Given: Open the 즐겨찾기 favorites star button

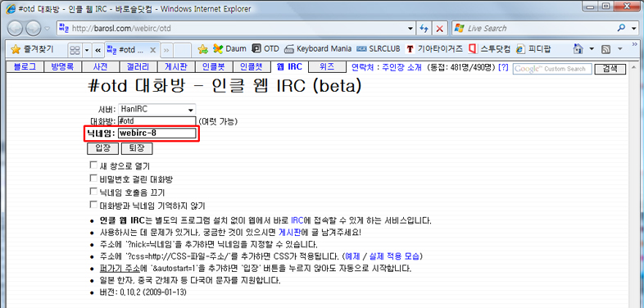Looking at the screenshot, I should click(x=33, y=50).
